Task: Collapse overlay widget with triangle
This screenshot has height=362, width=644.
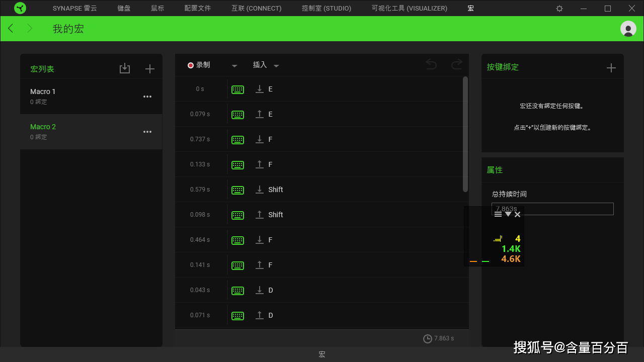Action: [x=508, y=214]
